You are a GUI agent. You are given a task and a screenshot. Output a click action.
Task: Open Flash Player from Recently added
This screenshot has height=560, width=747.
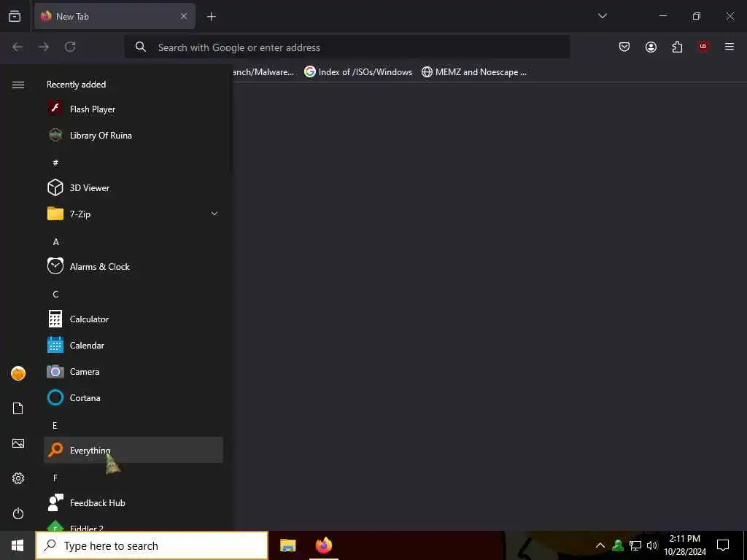coord(133,109)
